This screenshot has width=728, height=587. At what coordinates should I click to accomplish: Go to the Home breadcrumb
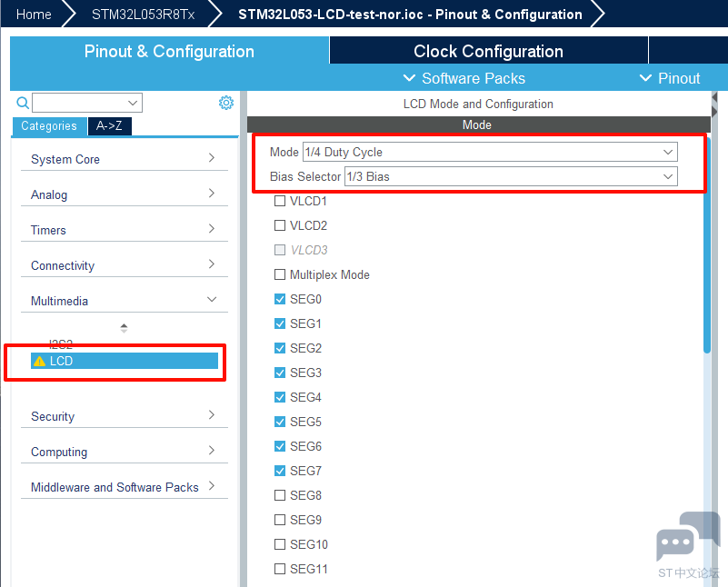(34, 15)
